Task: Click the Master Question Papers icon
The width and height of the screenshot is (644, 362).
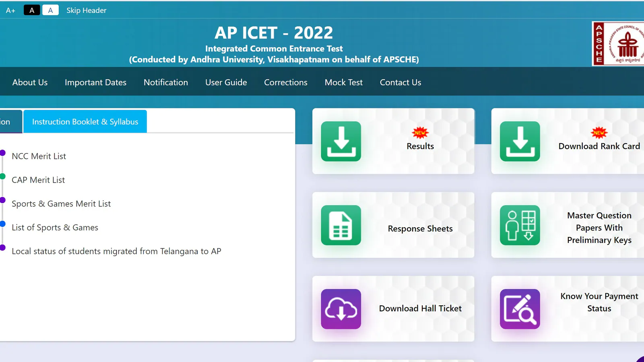Action: coord(520,225)
